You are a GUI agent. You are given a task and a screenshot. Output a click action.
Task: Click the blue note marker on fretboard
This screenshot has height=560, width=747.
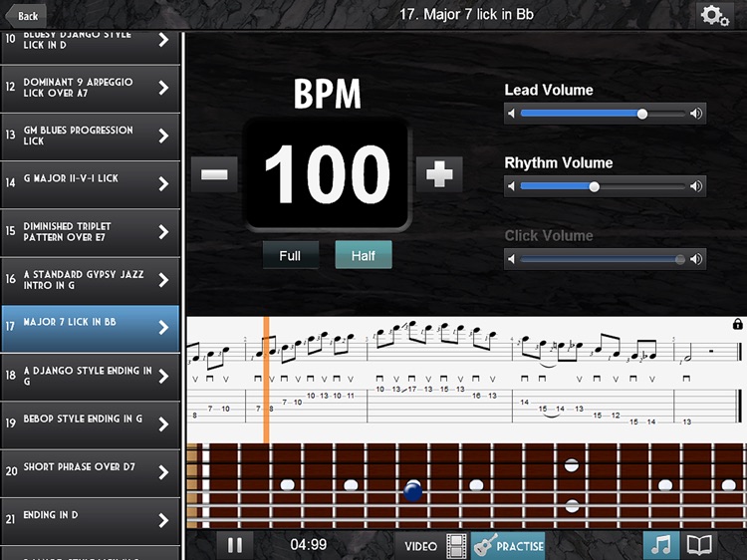click(x=412, y=490)
